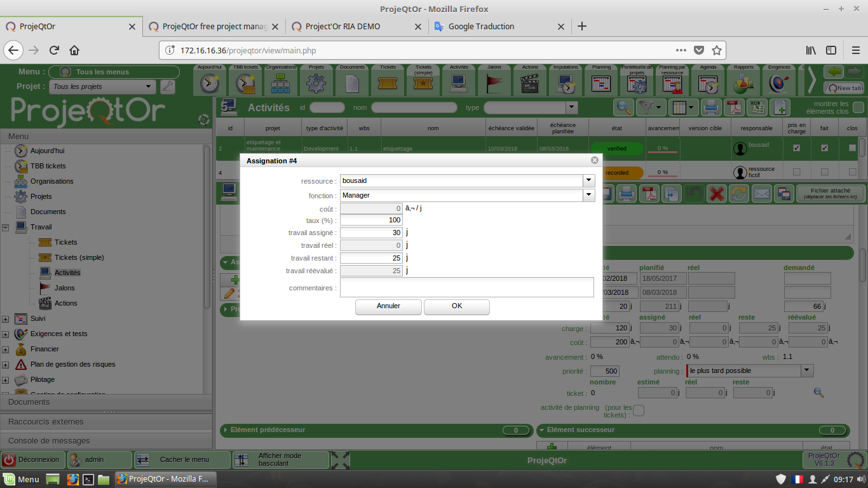Click the commentaires text field
868x488 pixels.
coord(466,287)
